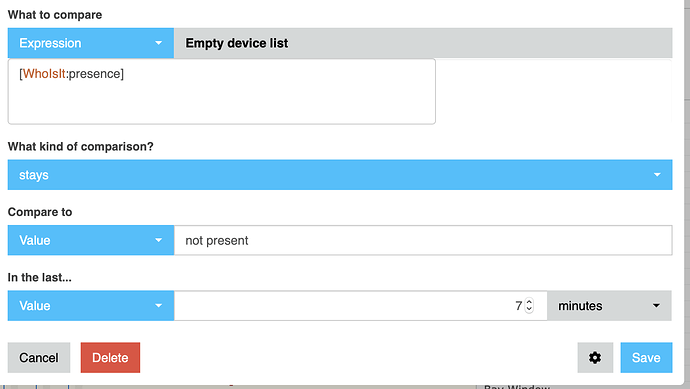This screenshot has height=389, width=690.
Task: Click the Empty device list bar
Action: pos(423,43)
